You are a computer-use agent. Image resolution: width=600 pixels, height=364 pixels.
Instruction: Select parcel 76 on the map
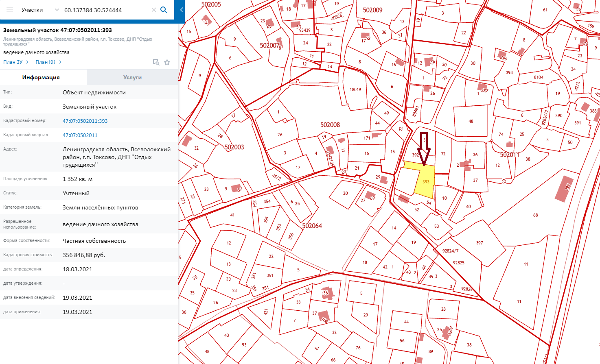[358, 348]
